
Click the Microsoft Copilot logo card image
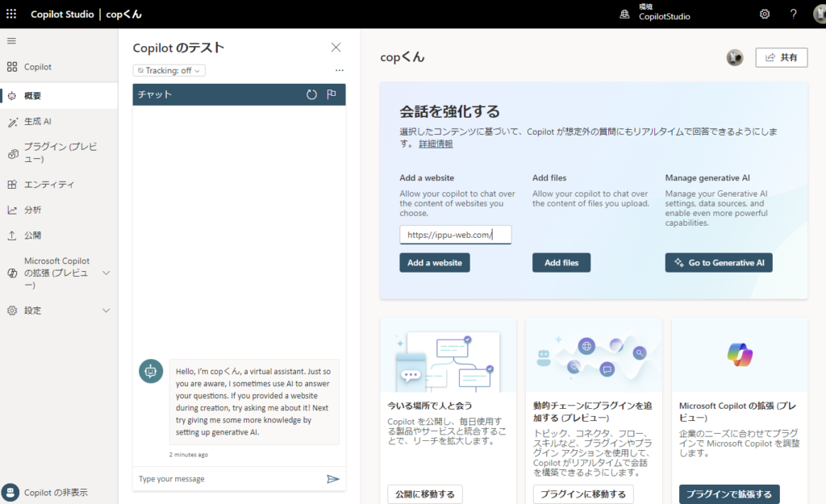coord(740,355)
